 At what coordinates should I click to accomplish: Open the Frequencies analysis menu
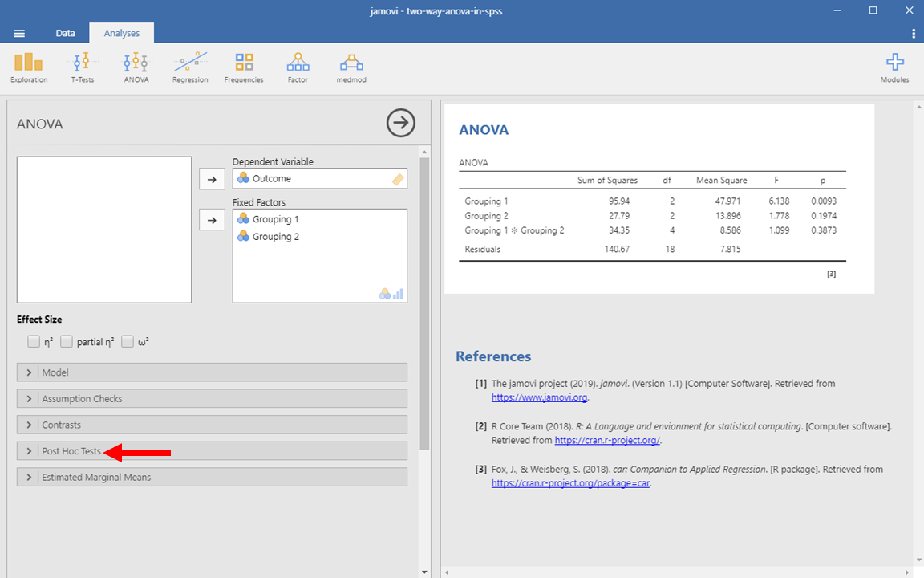coord(244,67)
